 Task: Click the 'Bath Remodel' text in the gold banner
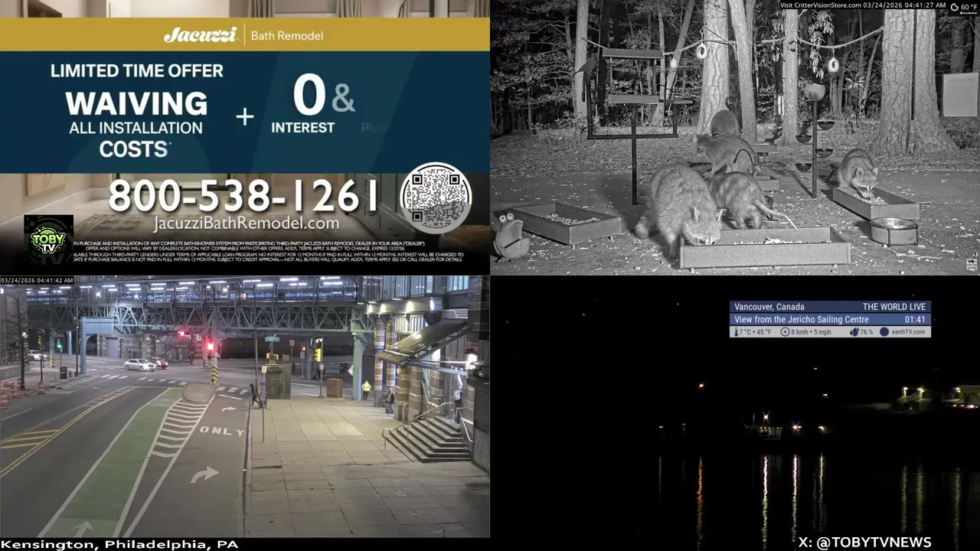[287, 36]
